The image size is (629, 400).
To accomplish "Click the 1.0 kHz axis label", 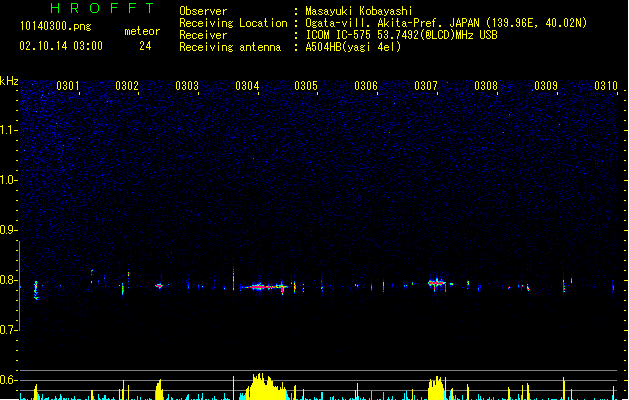I will (x=8, y=180).
